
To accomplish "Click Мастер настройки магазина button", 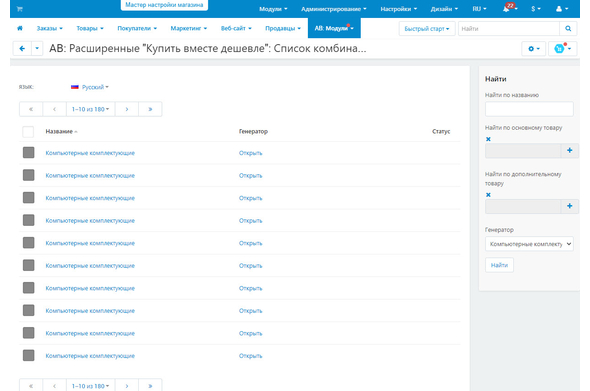I will pos(164,5).
